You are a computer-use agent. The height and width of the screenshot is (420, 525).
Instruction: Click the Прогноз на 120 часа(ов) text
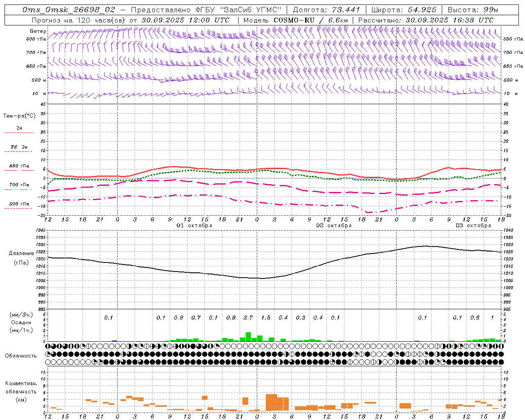click(79, 20)
